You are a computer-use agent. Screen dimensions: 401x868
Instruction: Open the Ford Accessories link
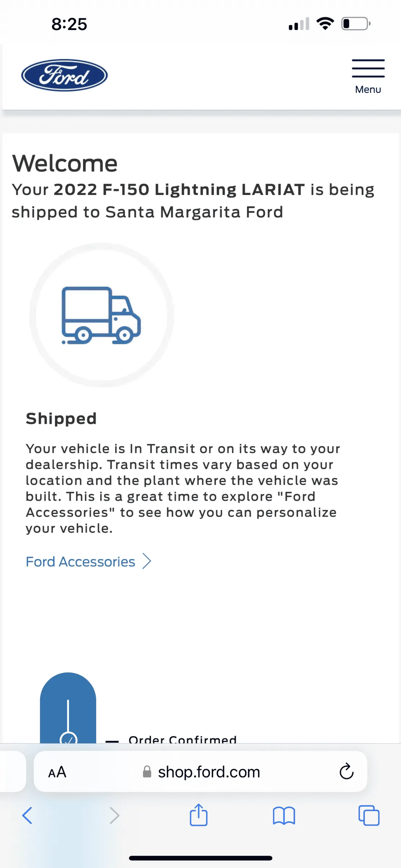tap(80, 562)
